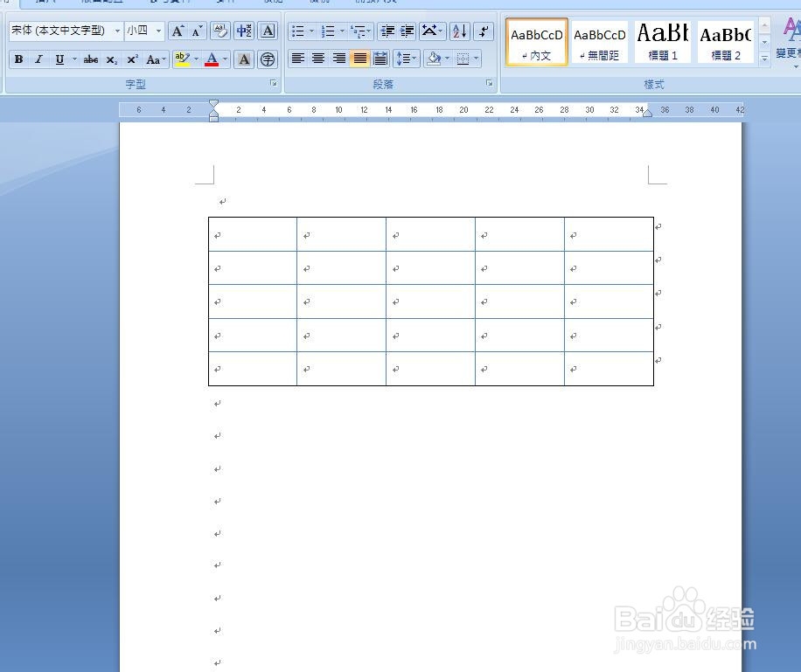801x672 pixels.
Task: Select 標題 2 style
Action: (726, 43)
